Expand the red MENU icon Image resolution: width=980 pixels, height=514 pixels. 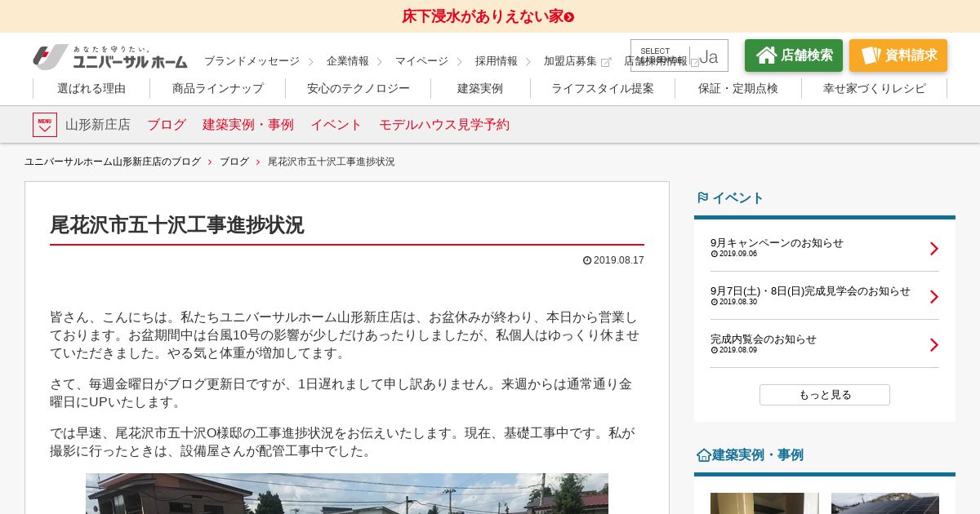45,125
